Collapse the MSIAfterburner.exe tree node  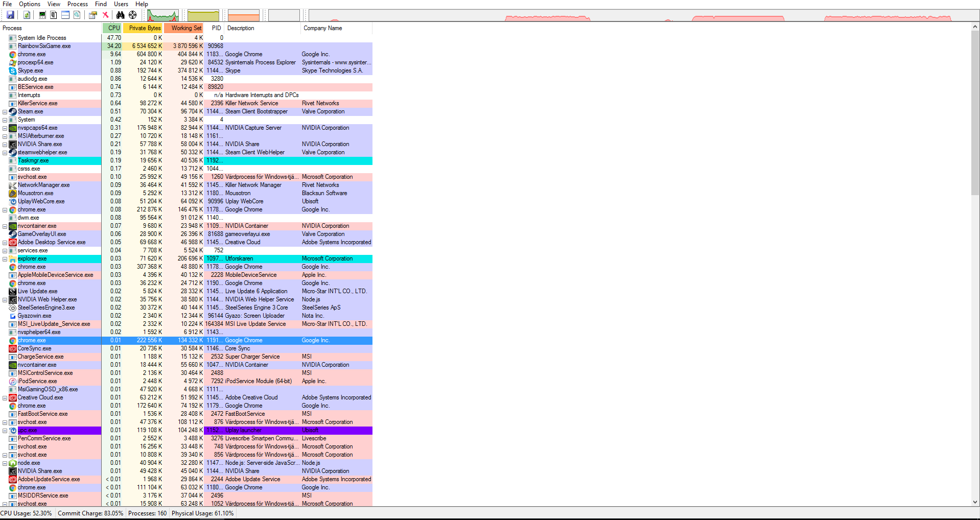(x=5, y=136)
